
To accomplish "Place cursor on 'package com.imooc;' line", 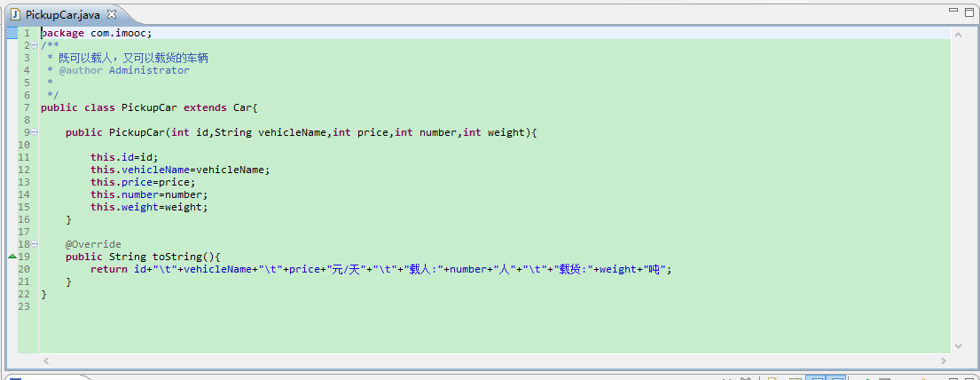I will coord(97,33).
